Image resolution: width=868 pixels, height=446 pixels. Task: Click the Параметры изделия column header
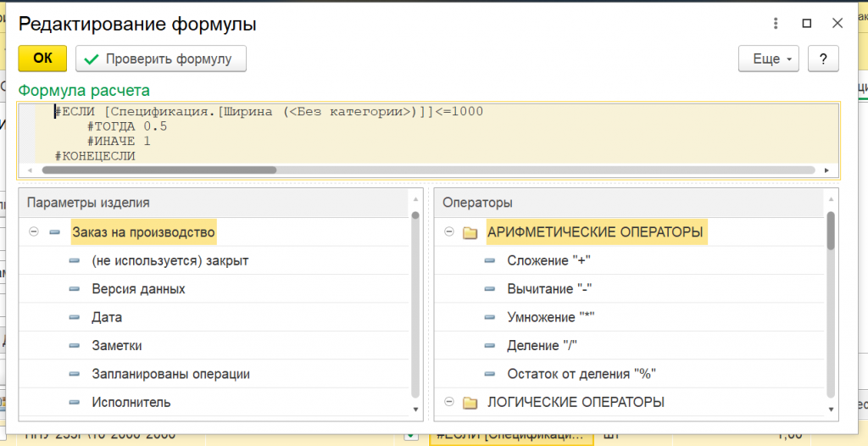point(214,203)
